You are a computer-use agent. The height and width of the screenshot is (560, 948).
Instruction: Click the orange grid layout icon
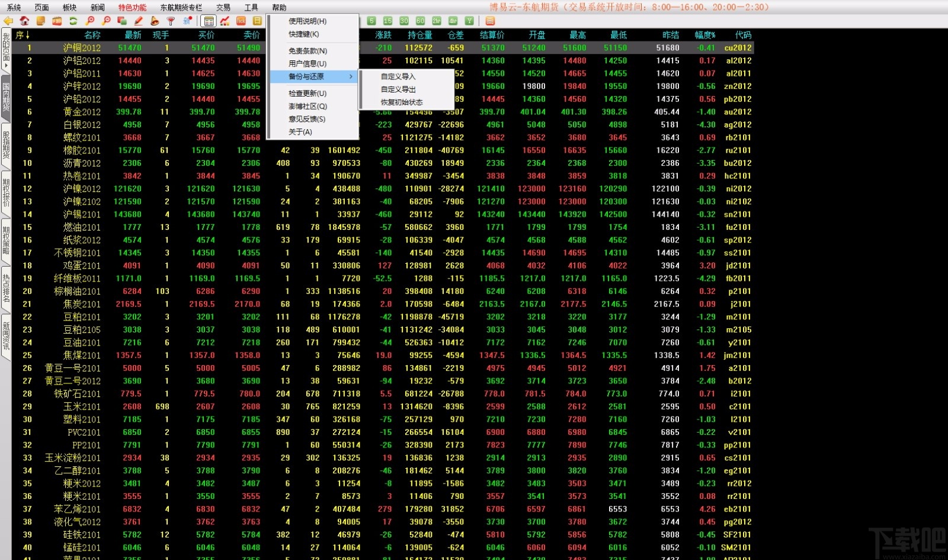point(490,21)
